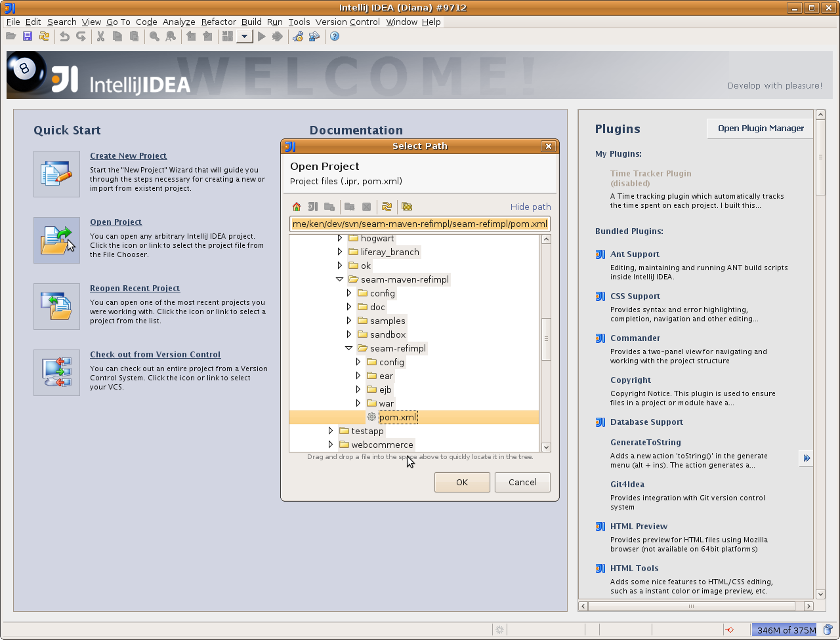Click the Git4Idea plugin entry

coord(627,485)
